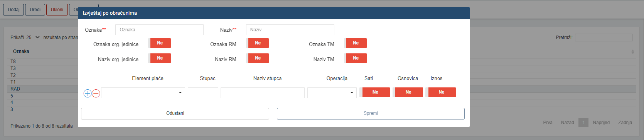Click the Odustani button
644x140 pixels.
click(175, 113)
